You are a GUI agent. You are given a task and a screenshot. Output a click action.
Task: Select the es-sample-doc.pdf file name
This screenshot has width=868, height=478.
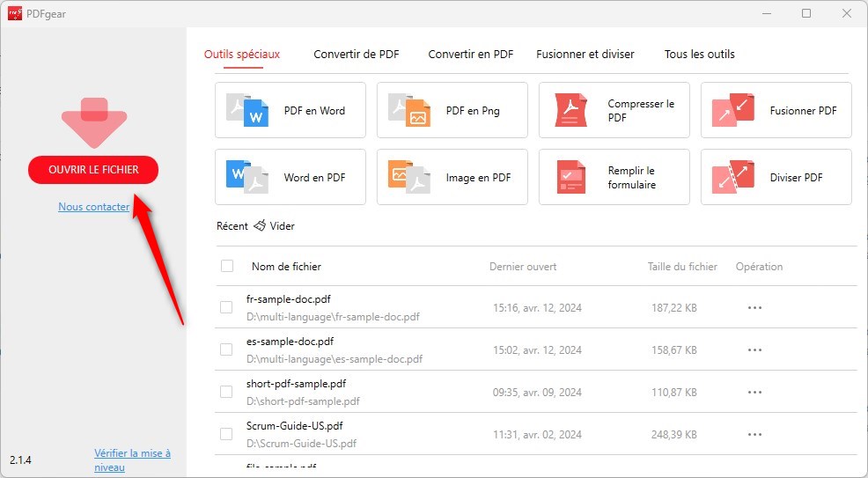click(291, 342)
